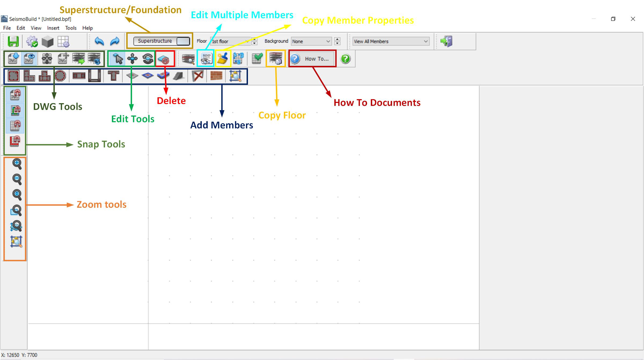Insert a rectangular column section
This screenshot has height=360, width=644.
click(x=13, y=76)
